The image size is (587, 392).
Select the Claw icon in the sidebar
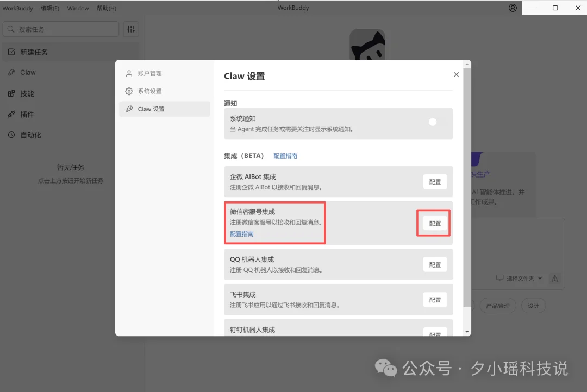(12, 72)
